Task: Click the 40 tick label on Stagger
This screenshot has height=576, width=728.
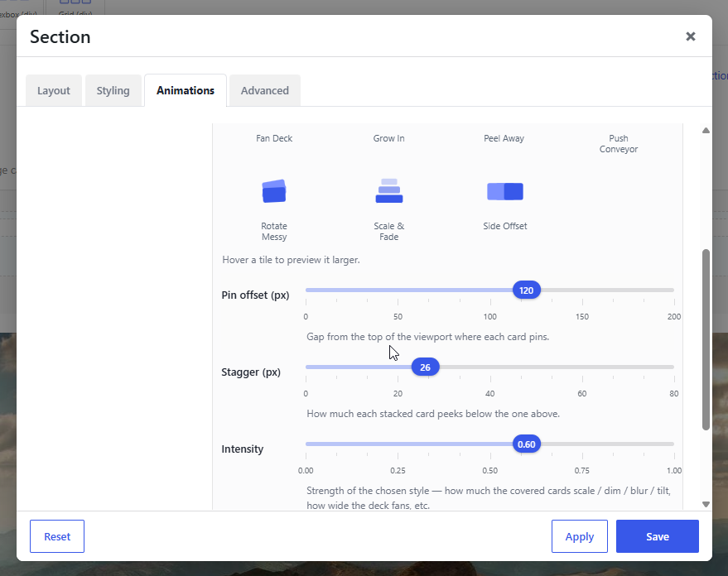Action: (x=489, y=394)
